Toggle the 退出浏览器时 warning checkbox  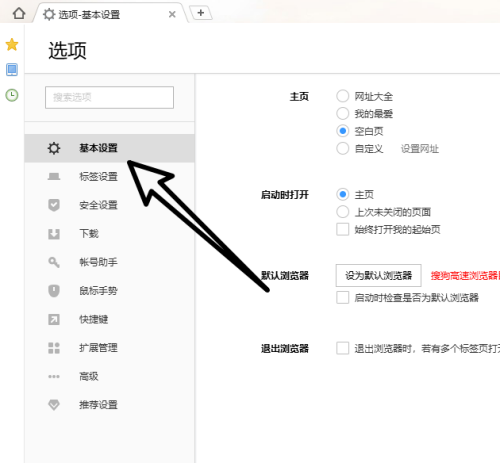[x=343, y=348]
